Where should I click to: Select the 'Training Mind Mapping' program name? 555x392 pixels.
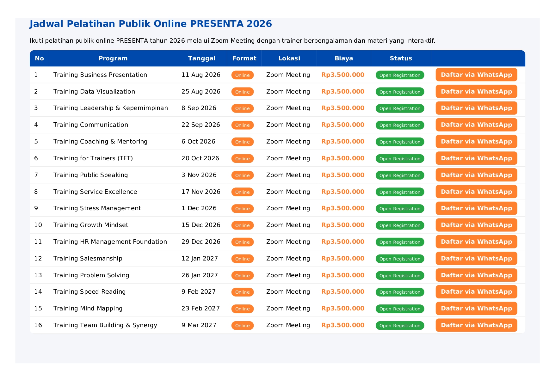tap(88, 309)
